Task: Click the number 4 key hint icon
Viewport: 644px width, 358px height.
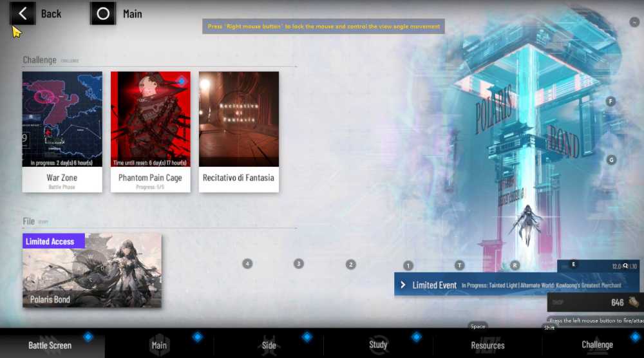Action: 247,263
